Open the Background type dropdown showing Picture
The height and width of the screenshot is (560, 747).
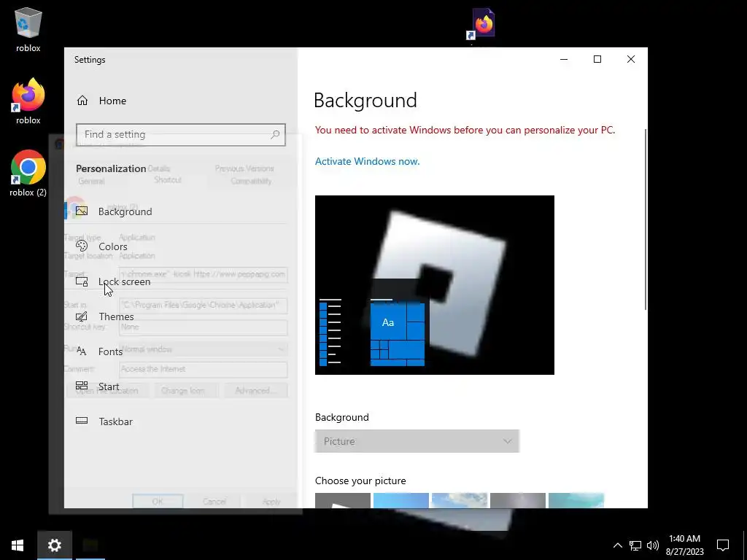[x=417, y=441]
